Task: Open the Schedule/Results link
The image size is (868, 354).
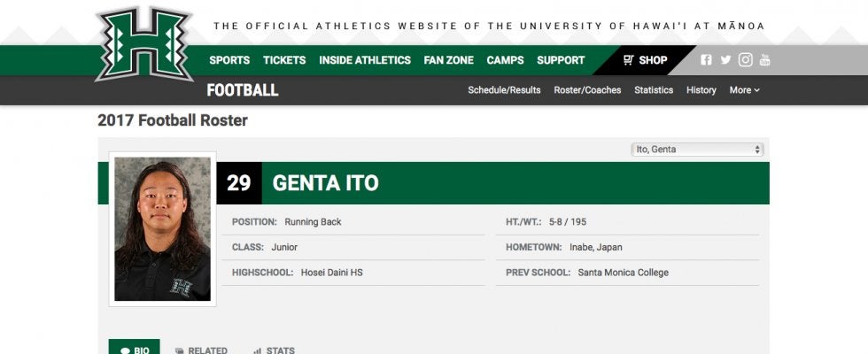Action: click(x=504, y=90)
